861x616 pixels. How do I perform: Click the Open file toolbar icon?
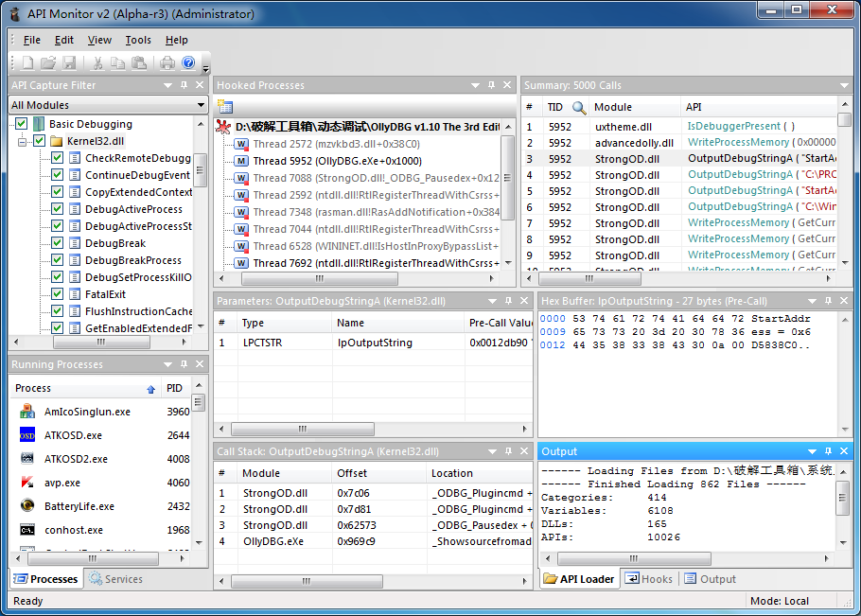point(48,63)
